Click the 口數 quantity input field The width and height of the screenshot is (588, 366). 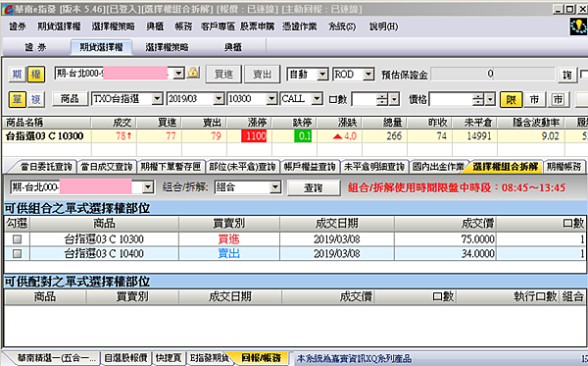[x=365, y=99]
